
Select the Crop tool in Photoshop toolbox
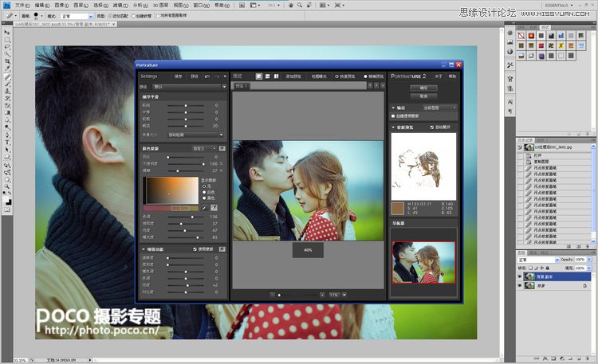click(7, 60)
